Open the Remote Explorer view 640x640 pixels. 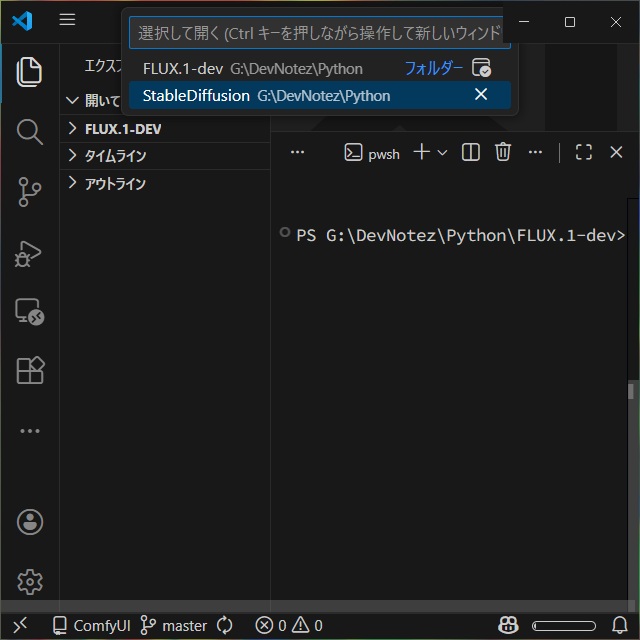tap(30, 311)
